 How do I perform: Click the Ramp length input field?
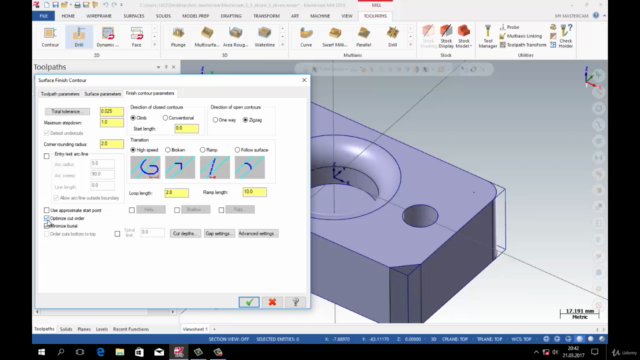click(x=255, y=192)
